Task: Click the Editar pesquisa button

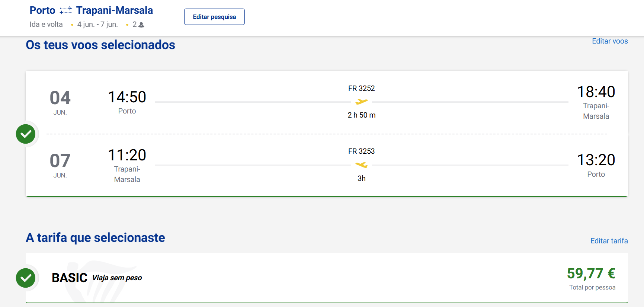Action: [x=214, y=17]
